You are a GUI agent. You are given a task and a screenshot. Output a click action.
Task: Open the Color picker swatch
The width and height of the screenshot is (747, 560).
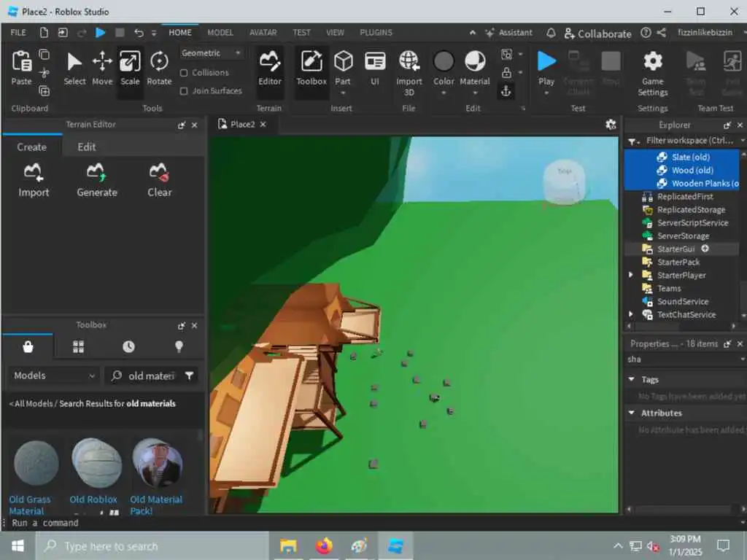(444, 61)
